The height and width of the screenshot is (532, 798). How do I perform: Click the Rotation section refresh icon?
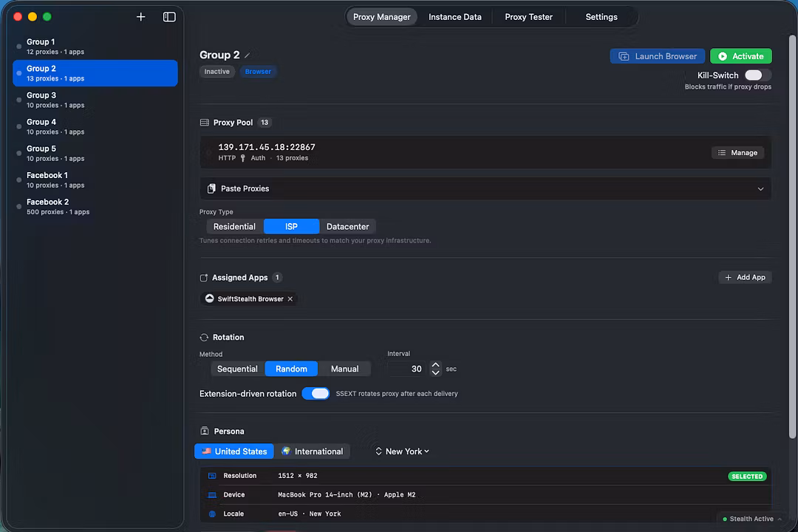click(x=204, y=338)
